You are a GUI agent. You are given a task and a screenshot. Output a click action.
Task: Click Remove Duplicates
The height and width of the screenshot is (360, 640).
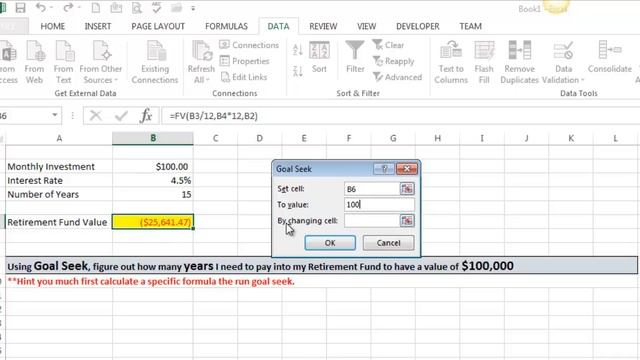pos(519,62)
